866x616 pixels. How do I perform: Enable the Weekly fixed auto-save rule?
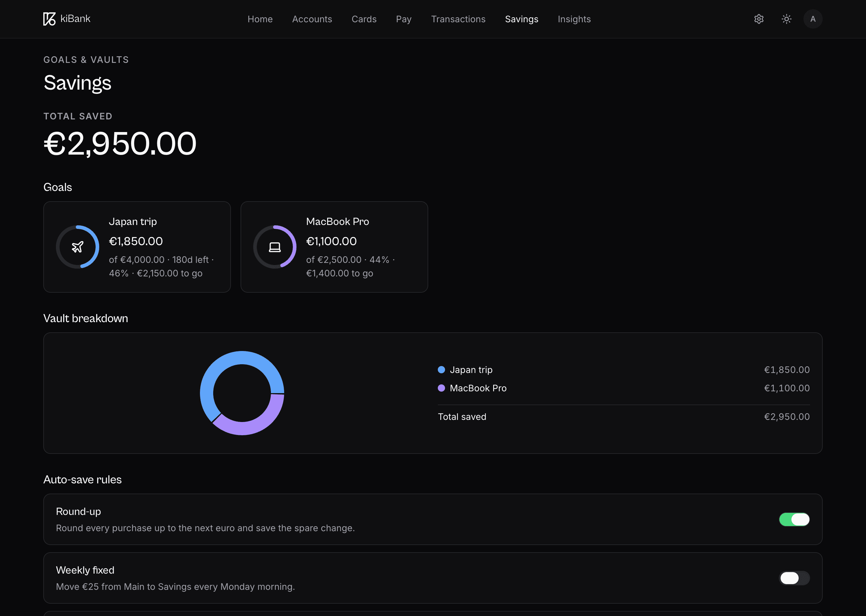tap(794, 578)
